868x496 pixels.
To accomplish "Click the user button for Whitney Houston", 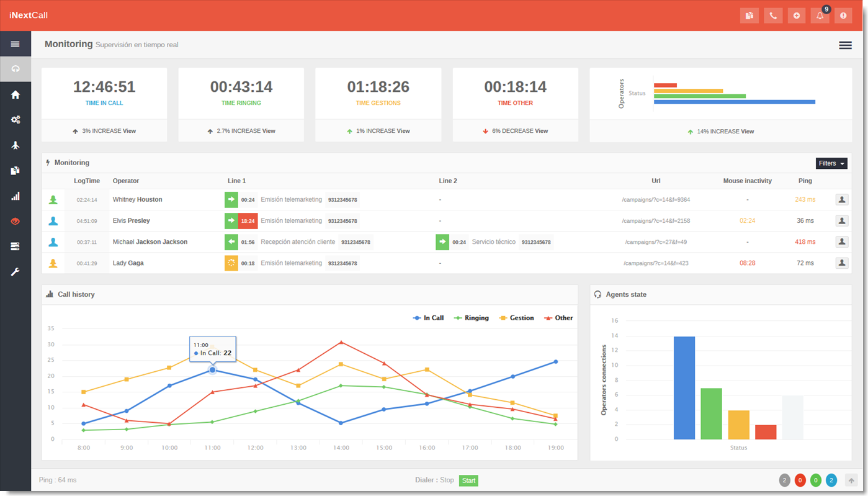I will coord(841,200).
